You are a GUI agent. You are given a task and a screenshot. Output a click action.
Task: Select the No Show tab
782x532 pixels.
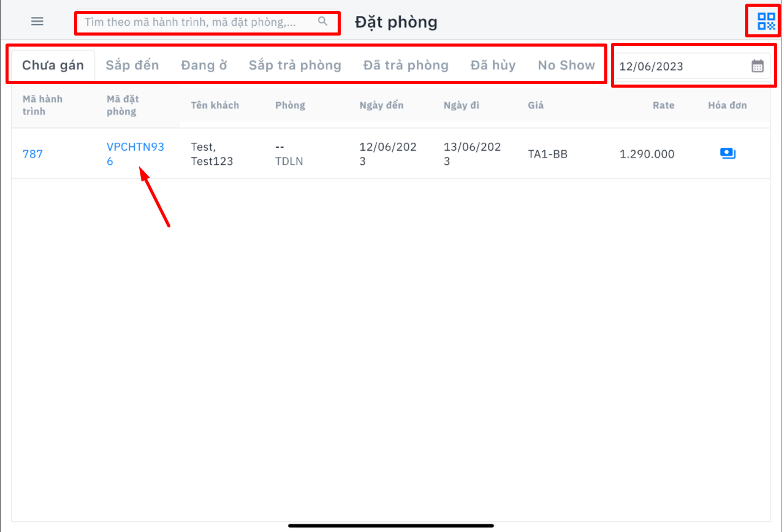(566, 65)
